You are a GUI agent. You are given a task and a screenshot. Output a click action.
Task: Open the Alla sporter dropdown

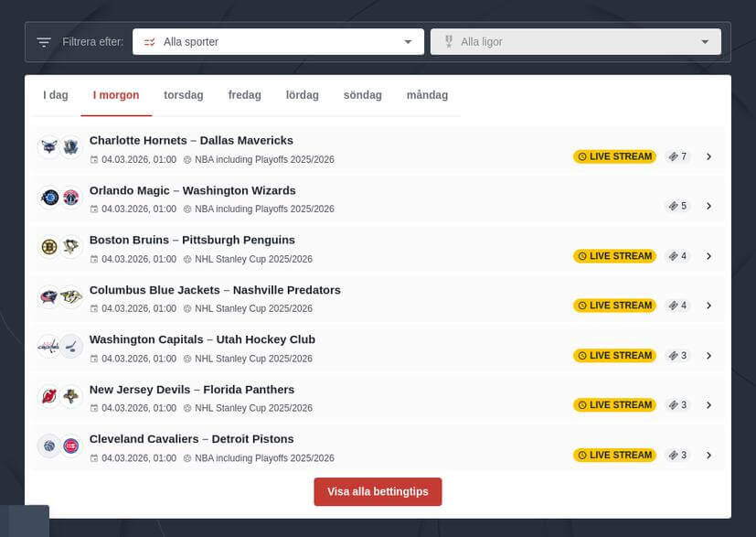point(278,41)
